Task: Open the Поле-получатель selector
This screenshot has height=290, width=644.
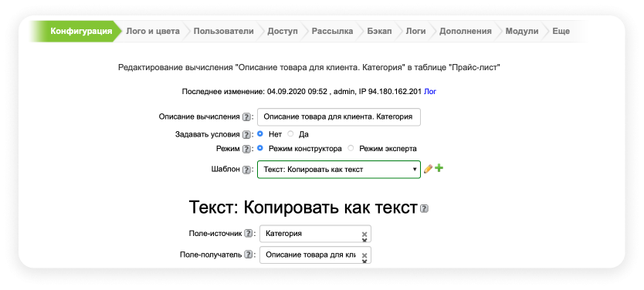Action: (315, 255)
